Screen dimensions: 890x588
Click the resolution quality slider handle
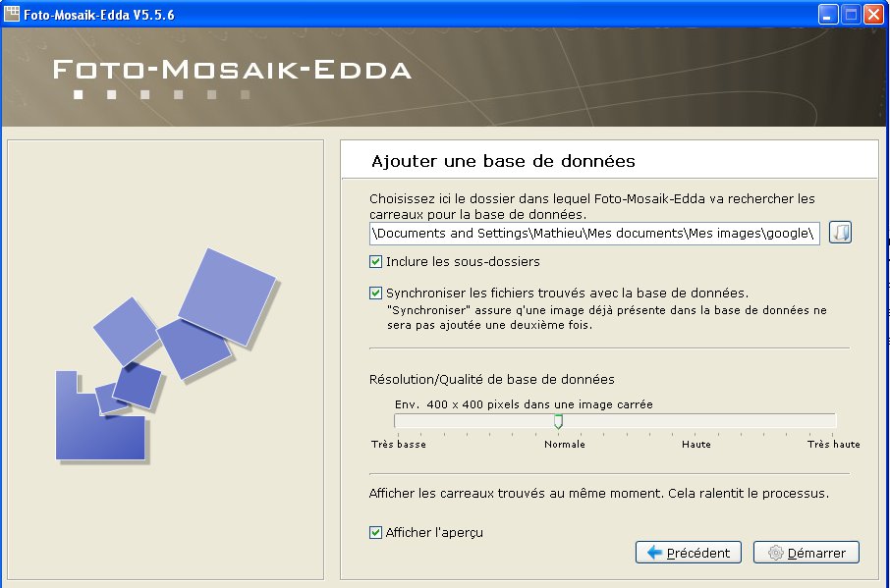click(x=559, y=421)
